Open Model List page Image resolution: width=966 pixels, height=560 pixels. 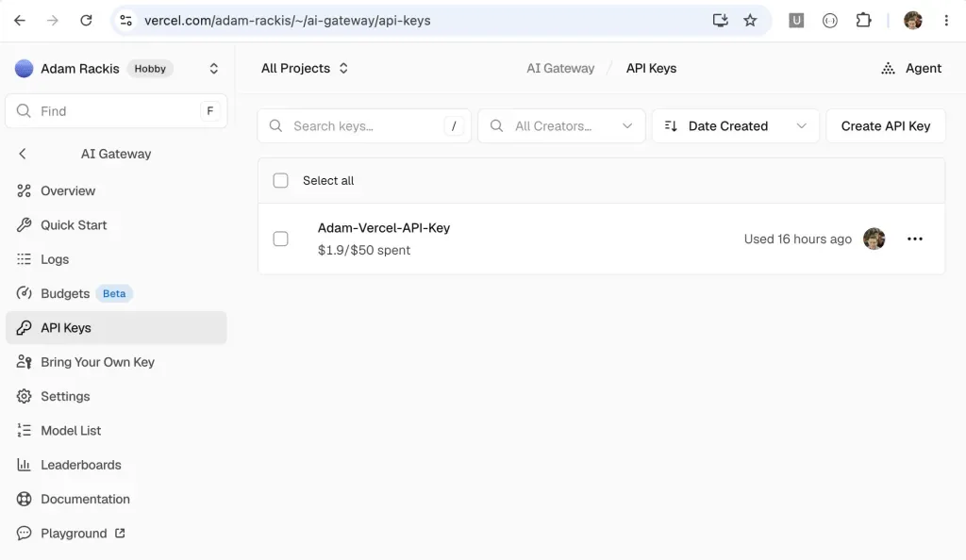point(116,430)
